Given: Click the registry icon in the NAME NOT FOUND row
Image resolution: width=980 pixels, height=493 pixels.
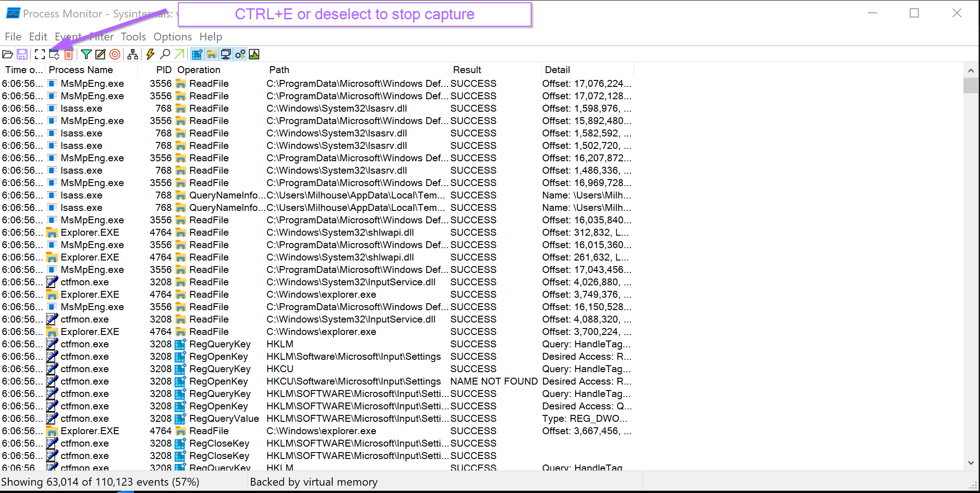Looking at the screenshot, I should [x=181, y=381].
